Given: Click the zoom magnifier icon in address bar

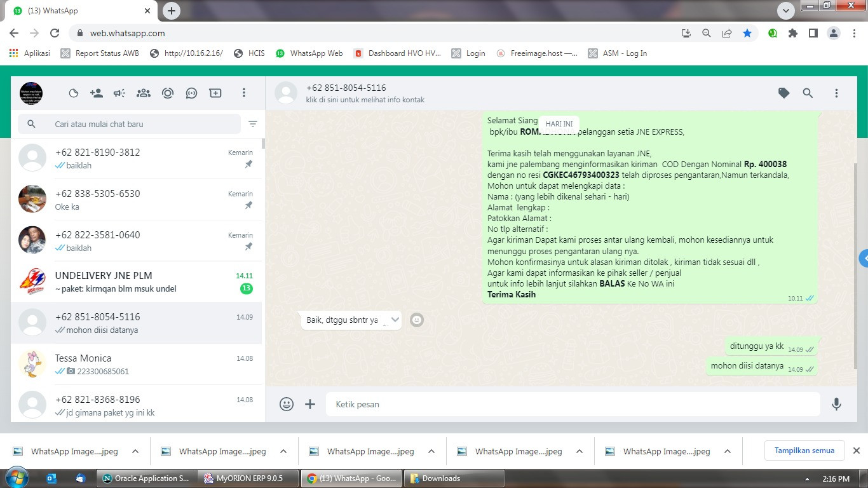Looking at the screenshot, I should [x=706, y=33].
